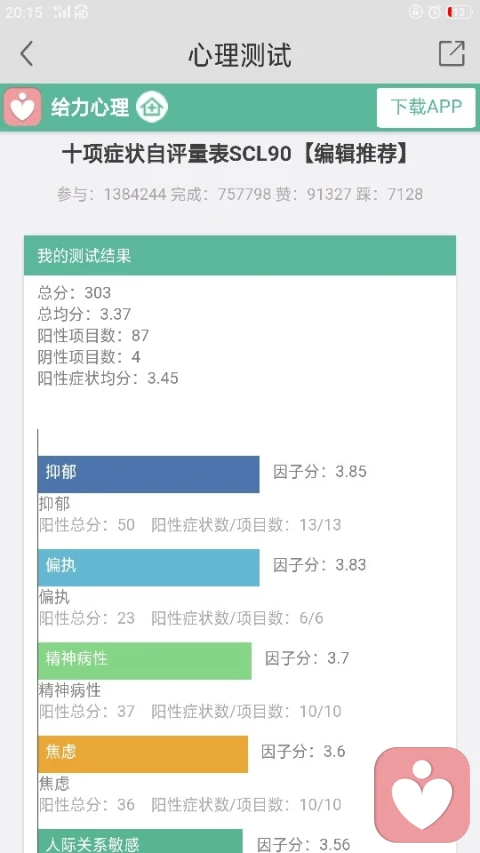Tap the 给力心理 brand name text
The width and height of the screenshot is (480, 853).
(x=90, y=107)
